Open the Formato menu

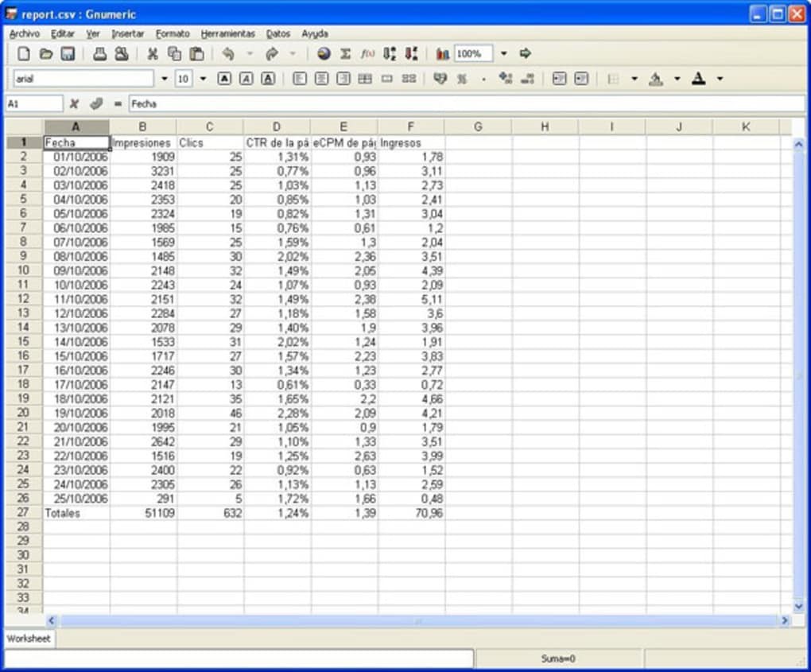pyautogui.click(x=173, y=34)
